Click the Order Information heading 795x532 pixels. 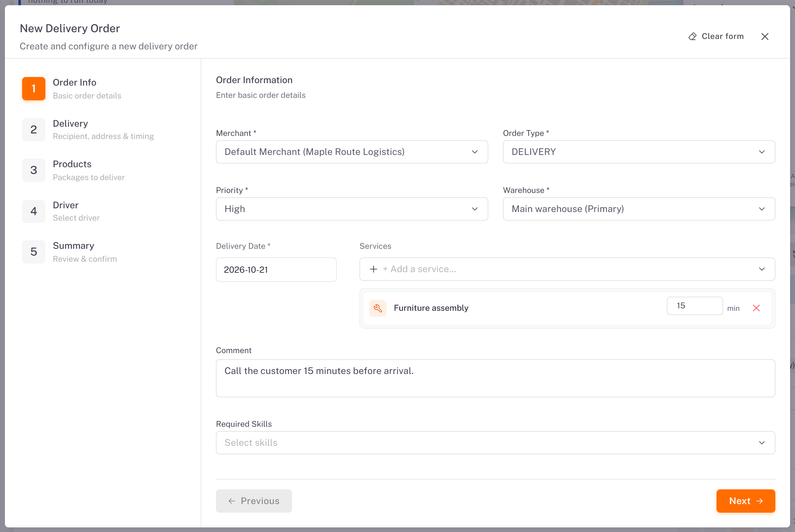(254, 80)
